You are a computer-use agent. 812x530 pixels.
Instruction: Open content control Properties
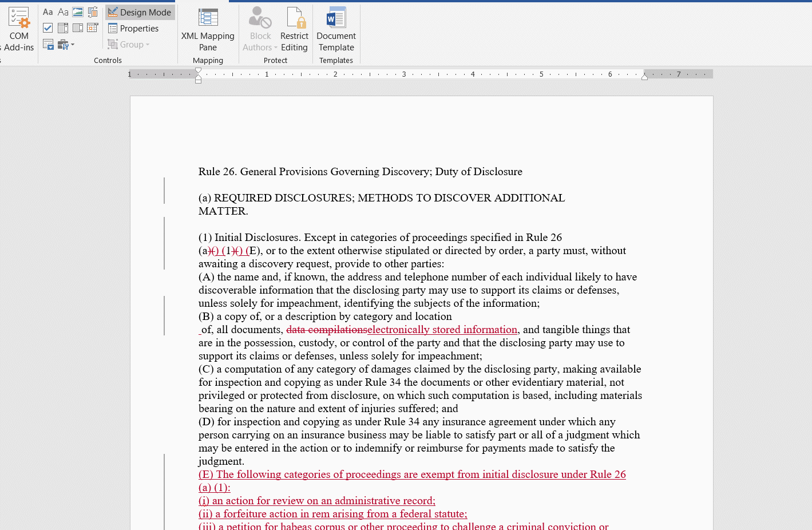[x=140, y=28]
